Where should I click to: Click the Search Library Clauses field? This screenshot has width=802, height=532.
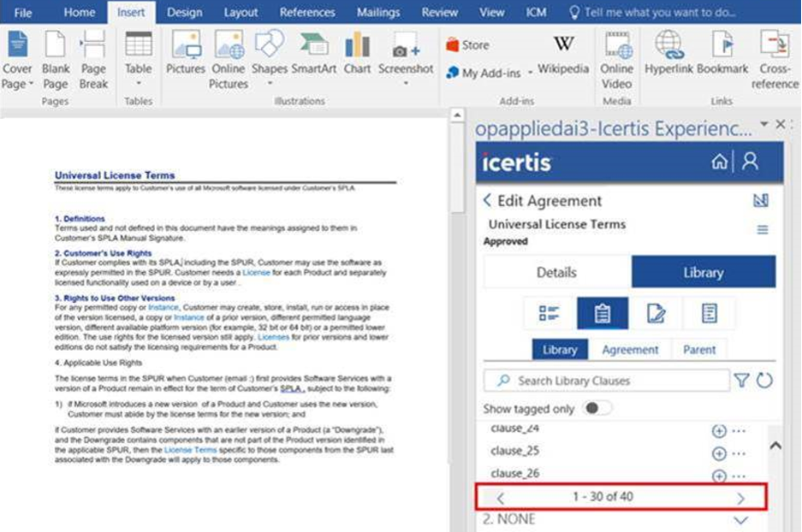tap(608, 381)
